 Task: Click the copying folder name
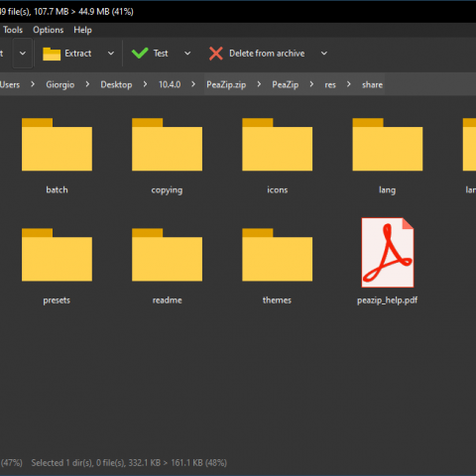[167, 190]
